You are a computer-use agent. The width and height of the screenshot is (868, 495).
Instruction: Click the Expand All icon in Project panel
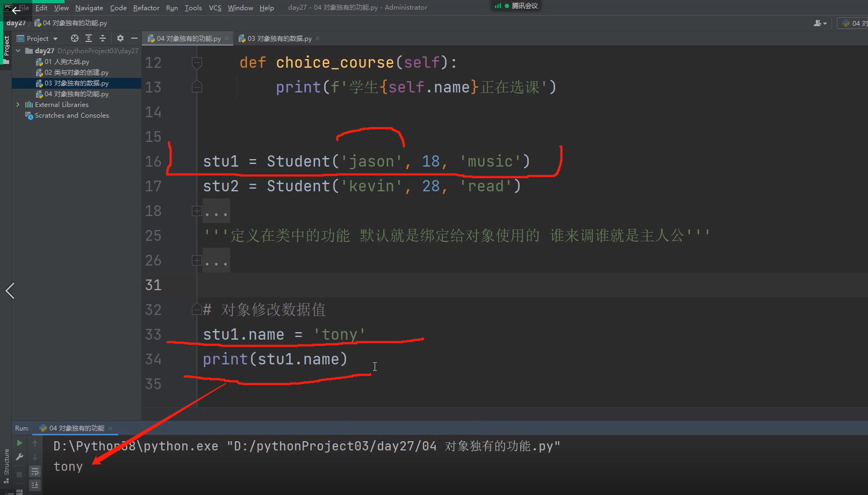click(x=89, y=38)
